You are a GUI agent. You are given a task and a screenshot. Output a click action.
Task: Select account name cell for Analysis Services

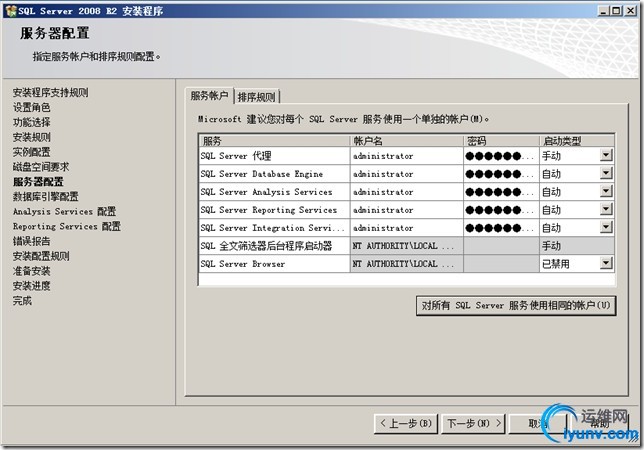tap(407, 192)
